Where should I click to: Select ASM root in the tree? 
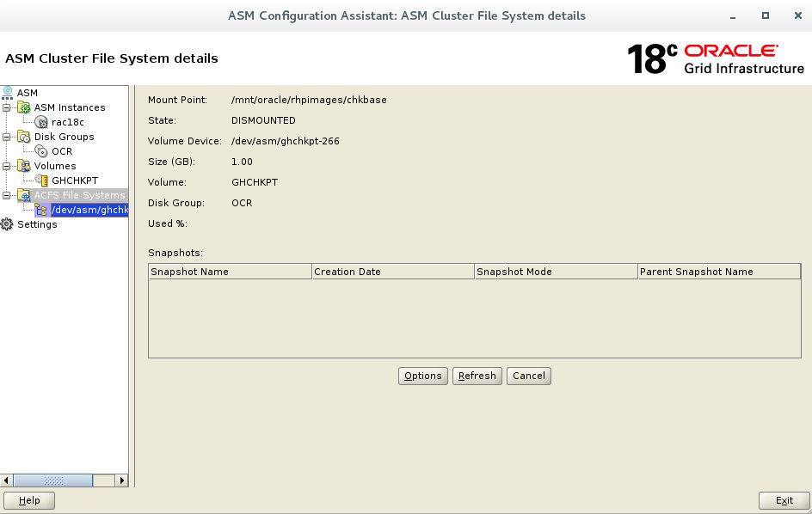pyautogui.click(x=28, y=93)
